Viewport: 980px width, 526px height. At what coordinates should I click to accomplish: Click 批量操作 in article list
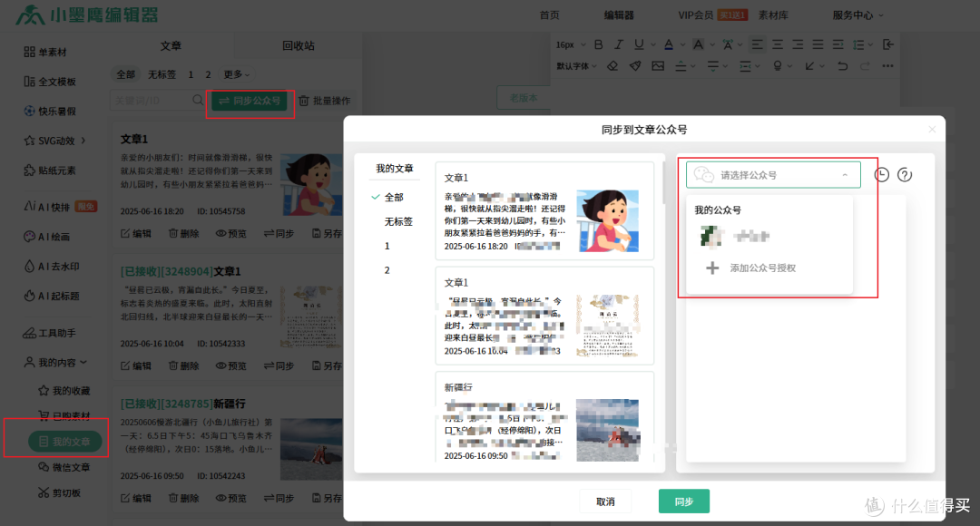(x=324, y=101)
